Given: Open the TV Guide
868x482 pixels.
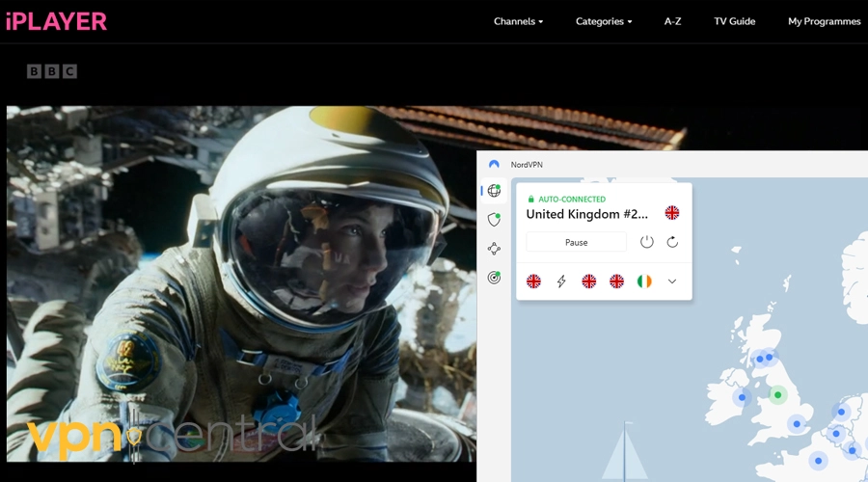Looking at the screenshot, I should tap(735, 21).
